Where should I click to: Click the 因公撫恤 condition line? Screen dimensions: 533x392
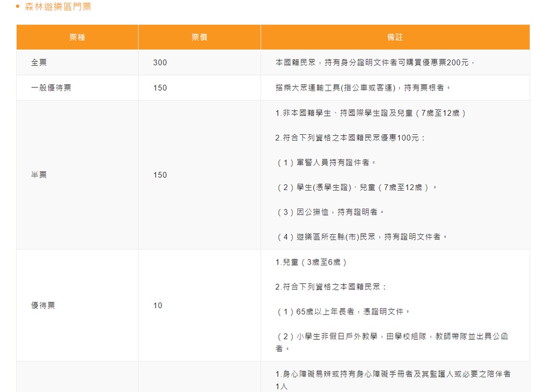tap(330, 212)
